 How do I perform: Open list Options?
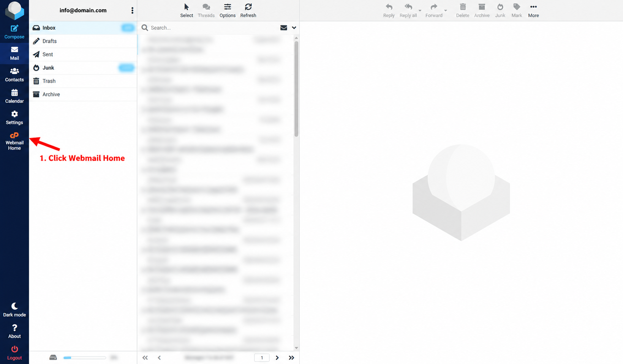click(x=228, y=11)
